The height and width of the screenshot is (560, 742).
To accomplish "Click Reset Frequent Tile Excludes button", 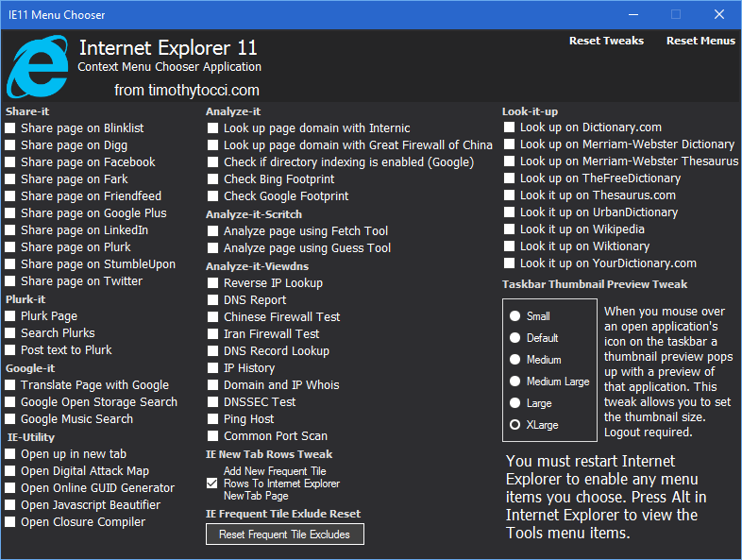I will (x=284, y=534).
